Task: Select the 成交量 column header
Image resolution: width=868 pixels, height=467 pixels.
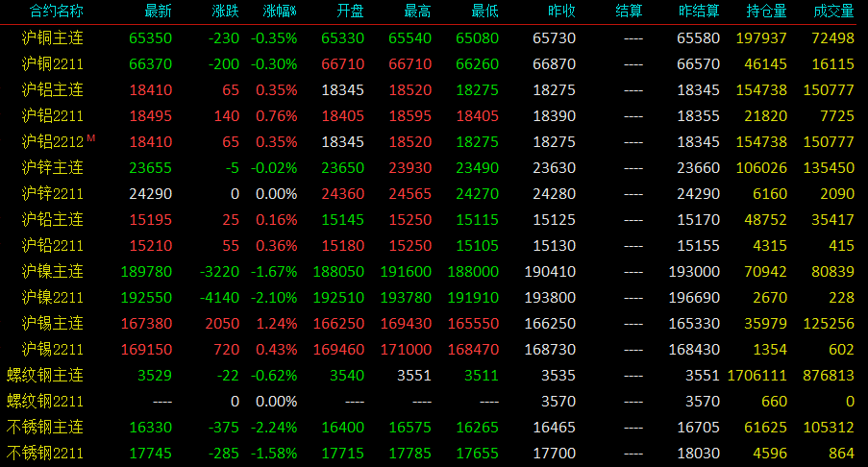Action: tap(833, 12)
